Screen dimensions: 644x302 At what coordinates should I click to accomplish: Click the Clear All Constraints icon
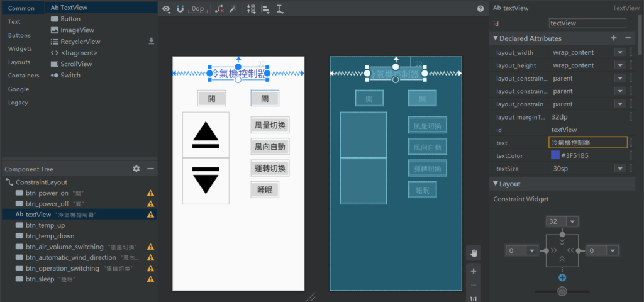(x=219, y=9)
